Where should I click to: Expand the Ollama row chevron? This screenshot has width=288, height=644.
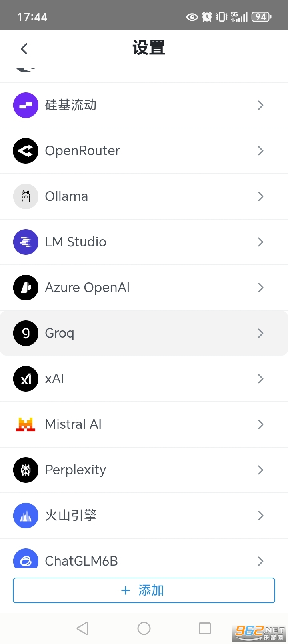pos(261,196)
